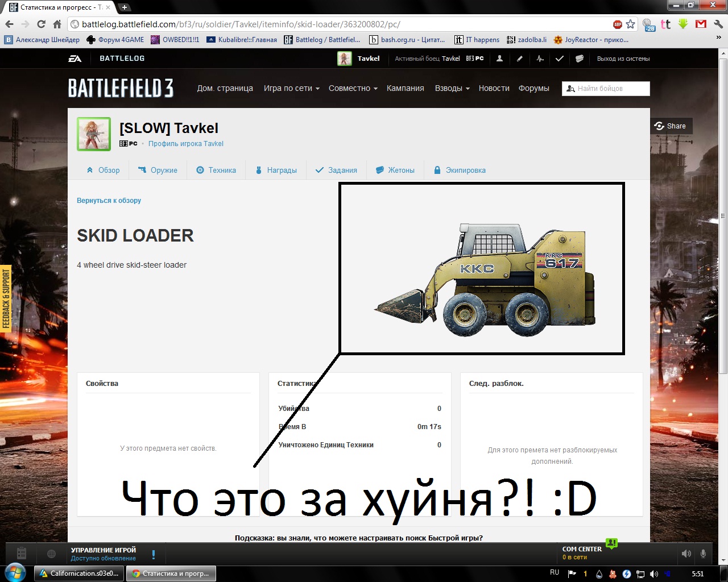
Task: Click the pencil icon in Battlelog top bar
Action: (x=520, y=59)
